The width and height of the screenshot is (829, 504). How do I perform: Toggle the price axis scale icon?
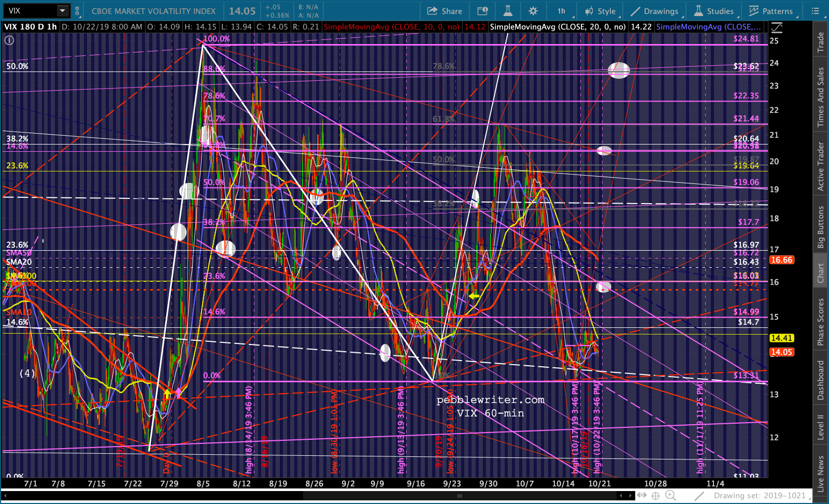tap(777, 27)
